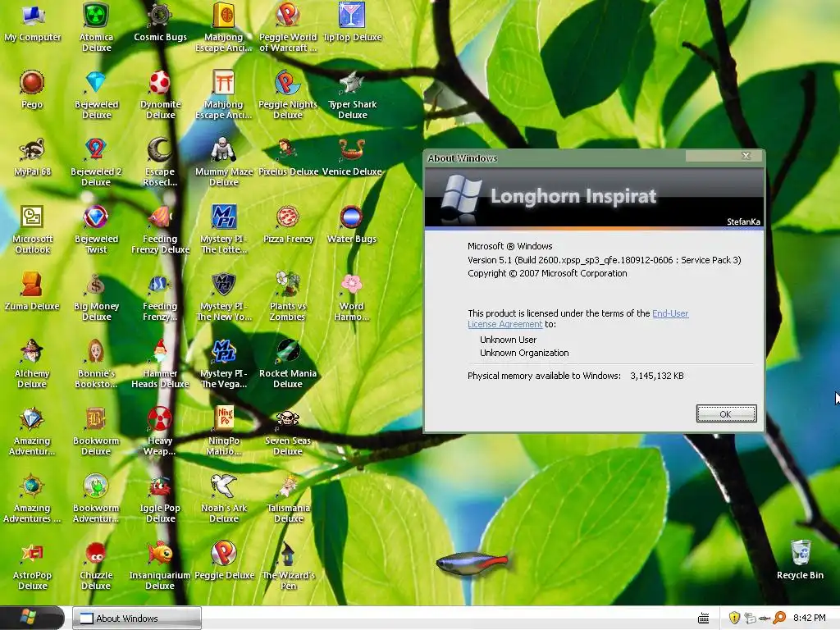Select NingPo MahJong icon
The image size is (840, 630).
224,431
